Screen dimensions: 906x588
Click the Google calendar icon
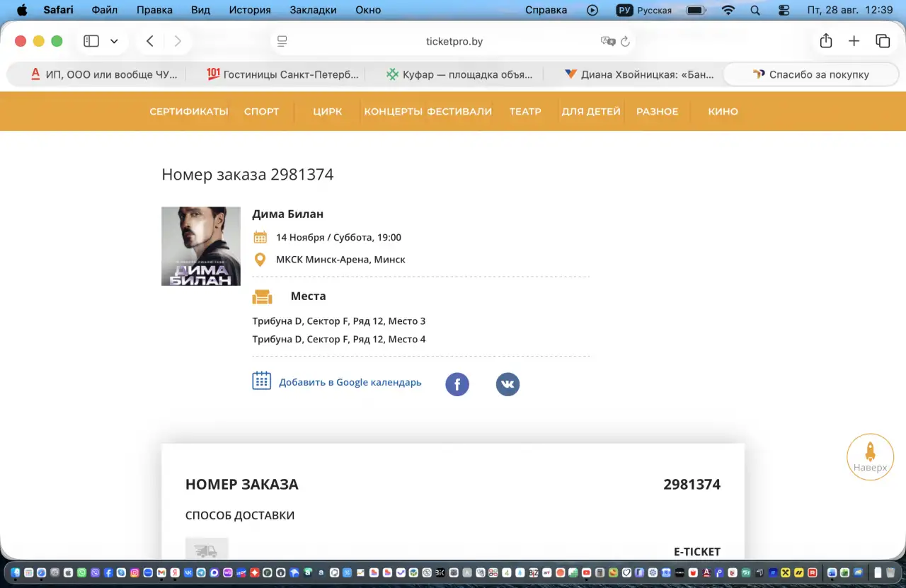(x=262, y=381)
